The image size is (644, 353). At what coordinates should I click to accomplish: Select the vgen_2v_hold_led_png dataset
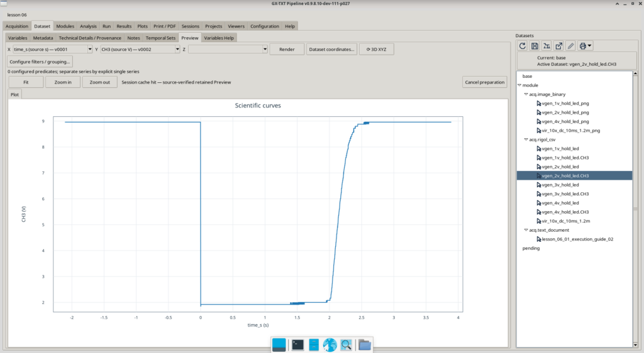(x=565, y=112)
